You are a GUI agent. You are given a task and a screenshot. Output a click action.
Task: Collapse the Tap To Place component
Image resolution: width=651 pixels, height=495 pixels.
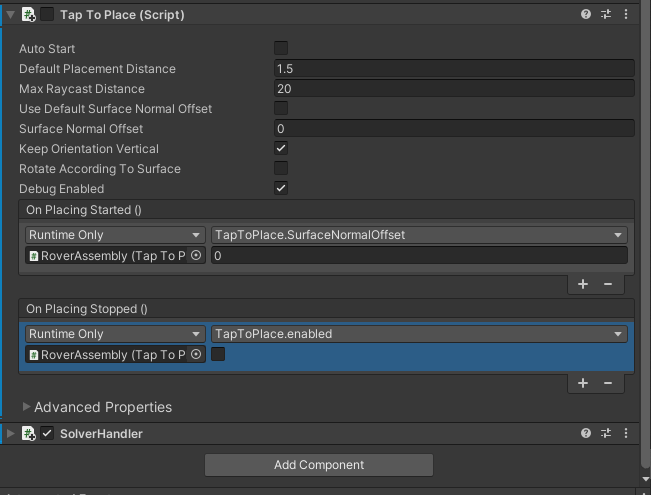11,15
